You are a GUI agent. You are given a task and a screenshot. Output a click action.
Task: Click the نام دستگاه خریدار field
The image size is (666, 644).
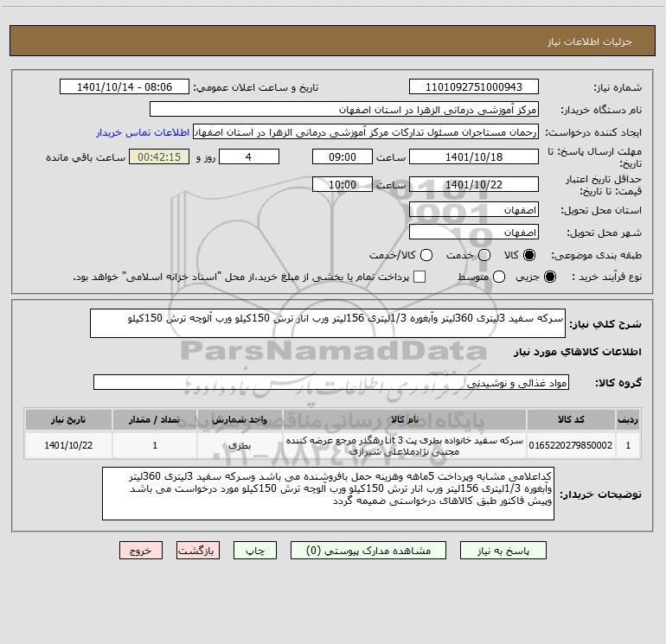pyautogui.click(x=344, y=109)
